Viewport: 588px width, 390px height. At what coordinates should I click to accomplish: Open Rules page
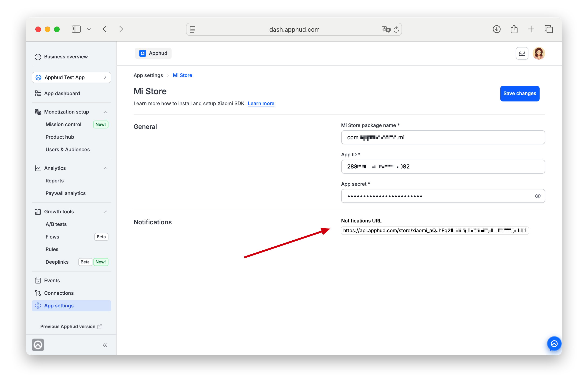coord(52,249)
